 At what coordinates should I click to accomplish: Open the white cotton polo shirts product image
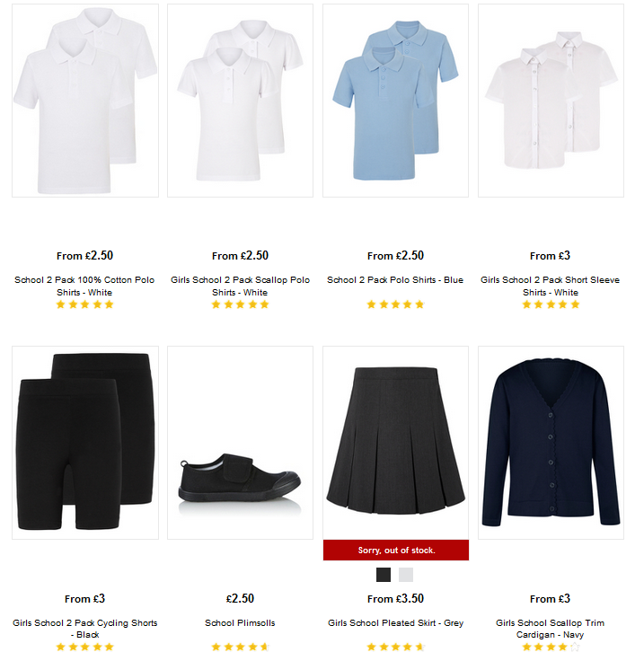point(85,101)
